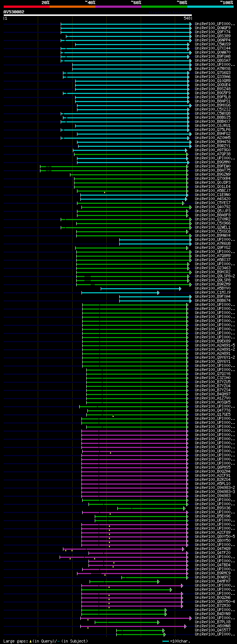Image resolution: width=237 pixels, height=644 pixels.
Task: Select hit UniRef100_Q10QM9
Action: (x=213, y=81)
